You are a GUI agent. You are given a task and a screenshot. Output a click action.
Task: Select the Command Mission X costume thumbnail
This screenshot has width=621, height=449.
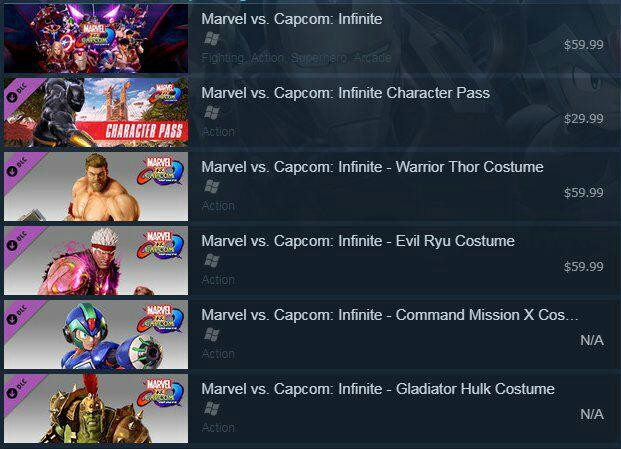(x=96, y=335)
